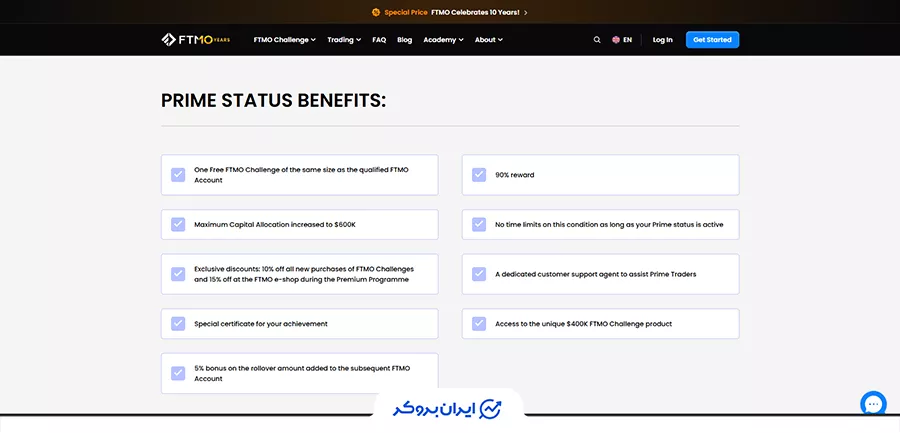This screenshot has height=433, width=900.
Task: Expand the FTMO Challenge dropdown menu
Action: click(285, 40)
